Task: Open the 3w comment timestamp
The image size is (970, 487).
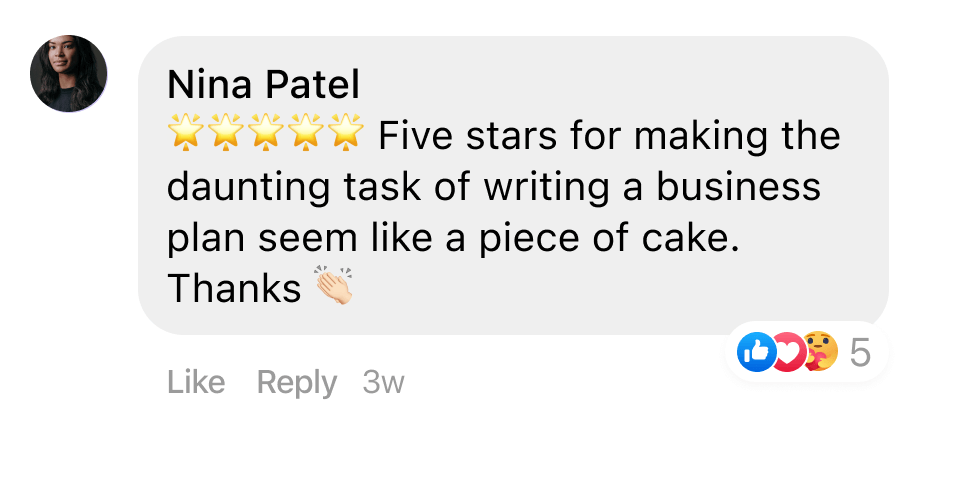Action: tap(383, 382)
